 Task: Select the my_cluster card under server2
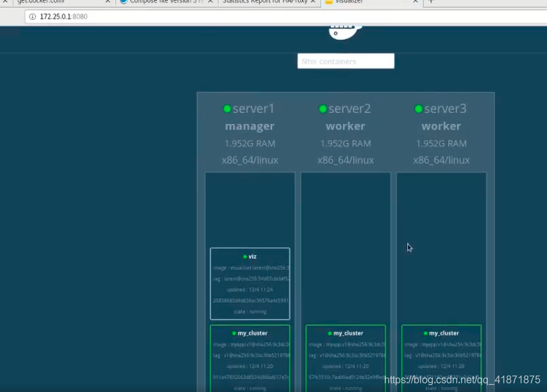pyautogui.click(x=346, y=359)
